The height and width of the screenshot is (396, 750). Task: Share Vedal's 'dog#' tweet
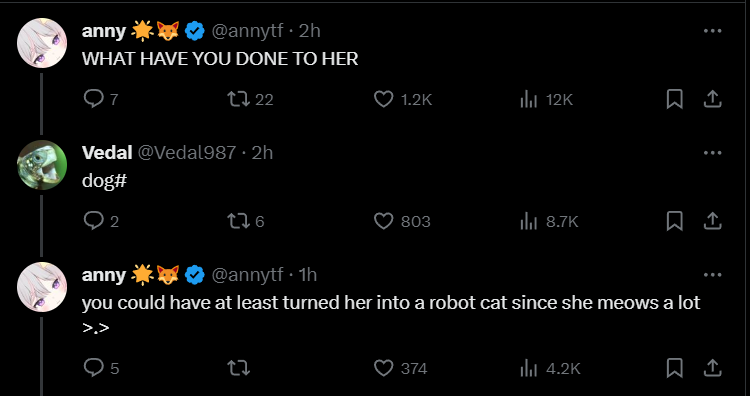(x=712, y=221)
